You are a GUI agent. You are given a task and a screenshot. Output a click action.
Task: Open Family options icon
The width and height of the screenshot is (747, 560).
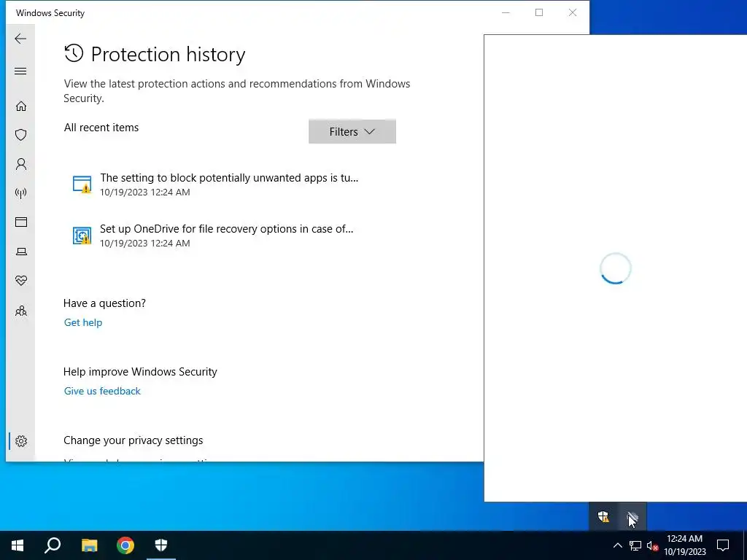(21, 311)
